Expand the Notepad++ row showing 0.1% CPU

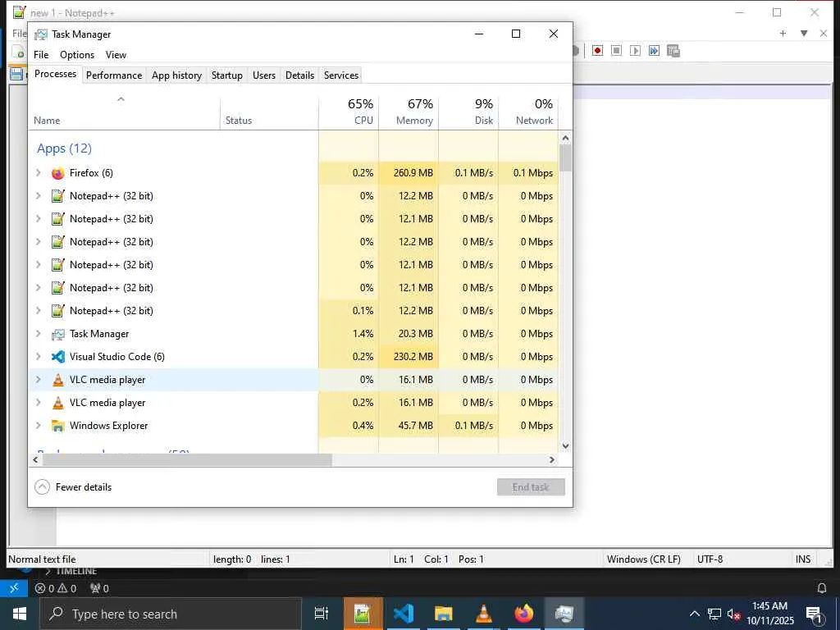(38, 310)
